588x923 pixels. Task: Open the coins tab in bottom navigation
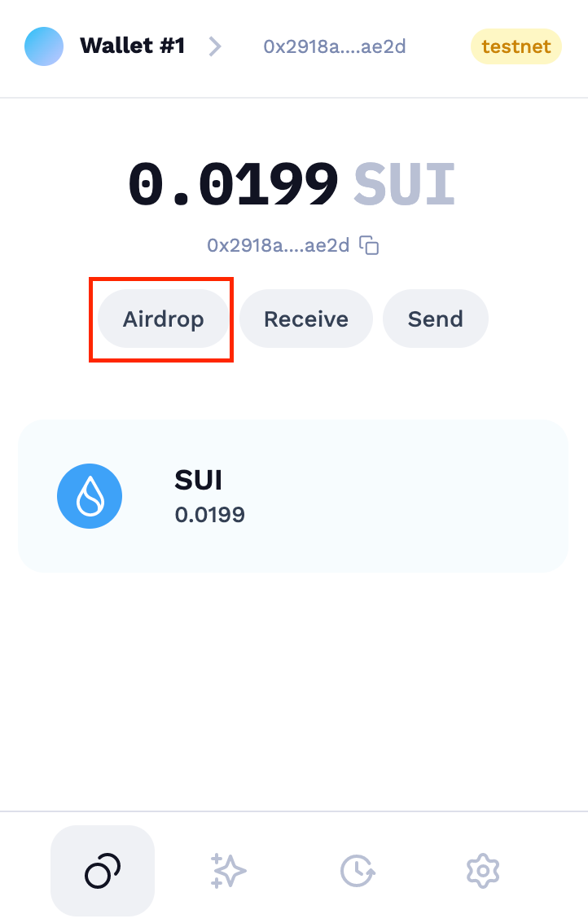click(103, 870)
